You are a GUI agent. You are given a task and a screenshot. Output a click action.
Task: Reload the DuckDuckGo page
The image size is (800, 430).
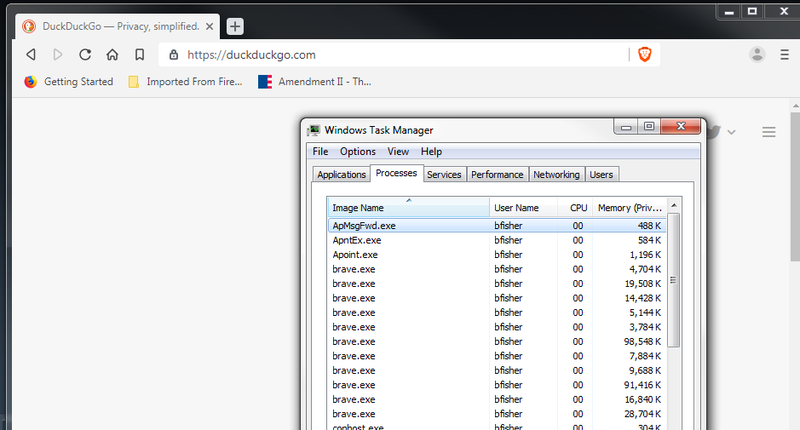(85, 55)
